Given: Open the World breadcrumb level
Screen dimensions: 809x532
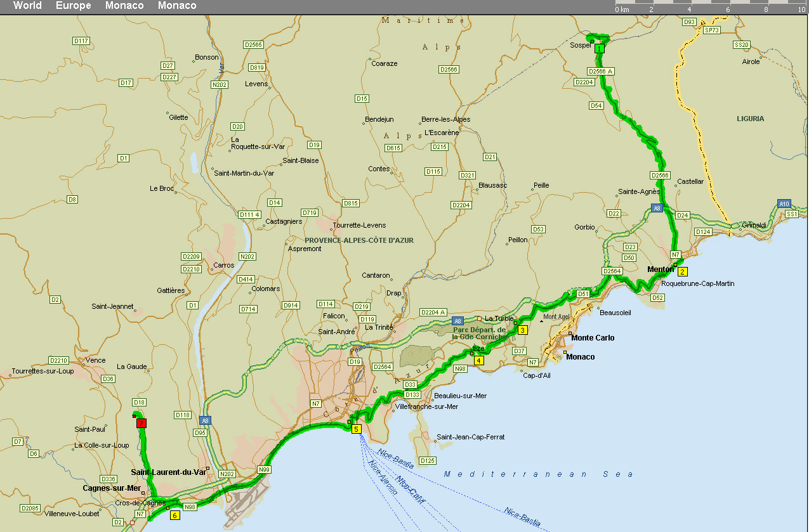Looking at the screenshot, I should coord(27,6).
